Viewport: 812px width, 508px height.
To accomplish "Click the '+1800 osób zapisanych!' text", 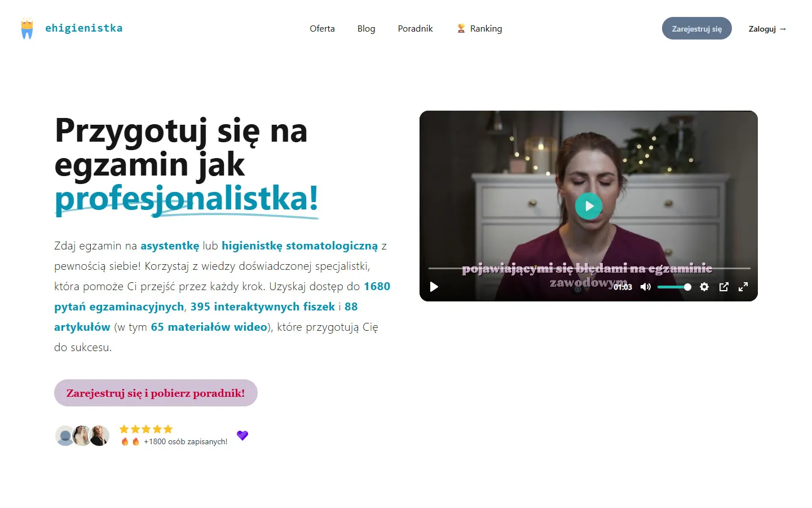I will [186, 441].
